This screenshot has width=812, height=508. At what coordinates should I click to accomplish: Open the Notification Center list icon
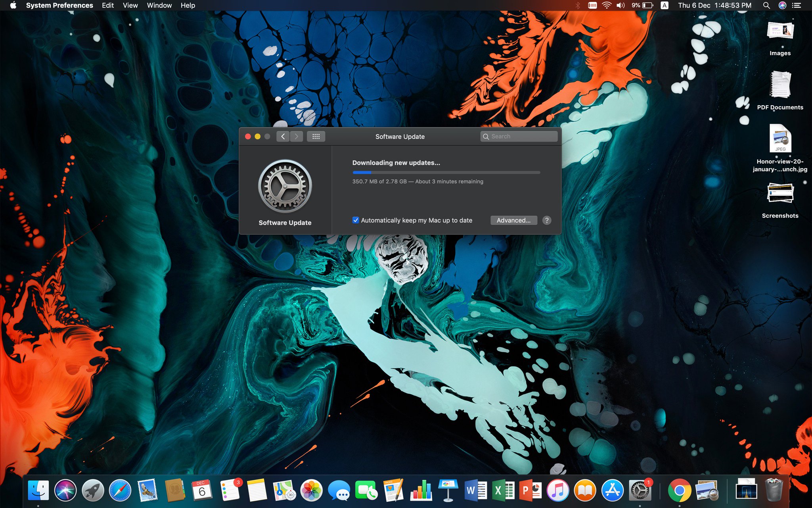pyautogui.click(x=796, y=5)
